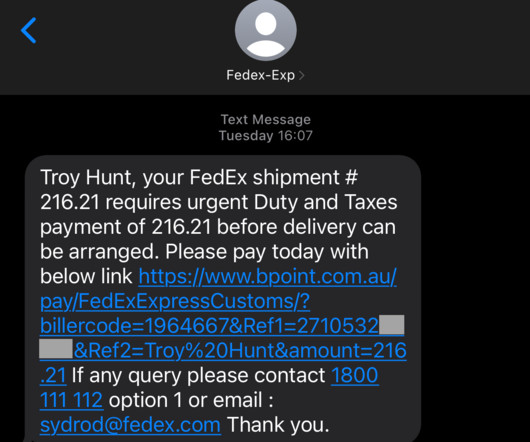Click the trailing .21 link fragment
The image size is (530, 442).
pyautogui.click(x=53, y=375)
